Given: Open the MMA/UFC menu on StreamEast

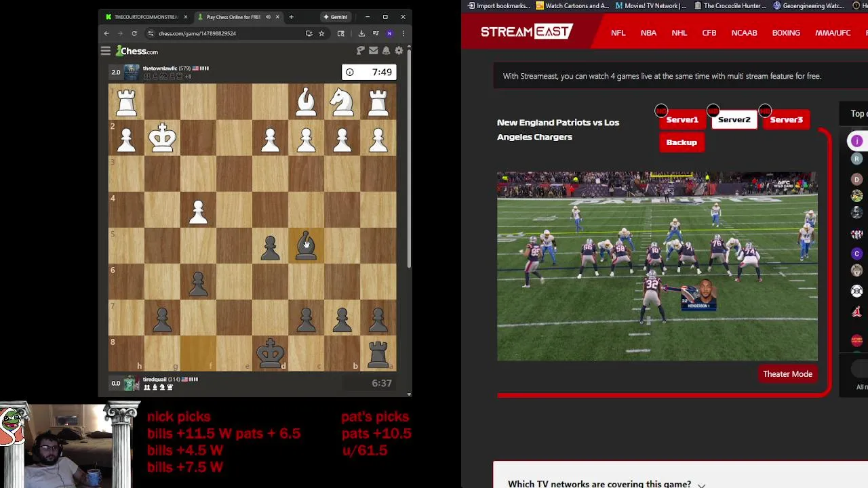Looking at the screenshot, I should pos(833,33).
